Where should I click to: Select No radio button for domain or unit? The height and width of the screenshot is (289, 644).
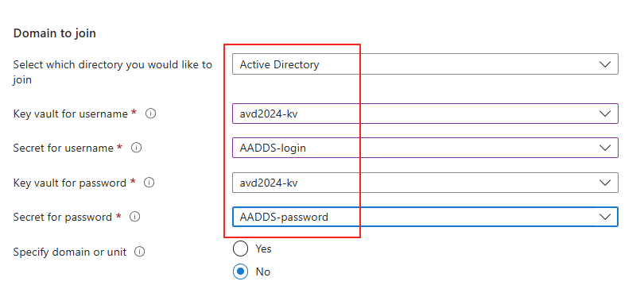pyautogui.click(x=240, y=272)
